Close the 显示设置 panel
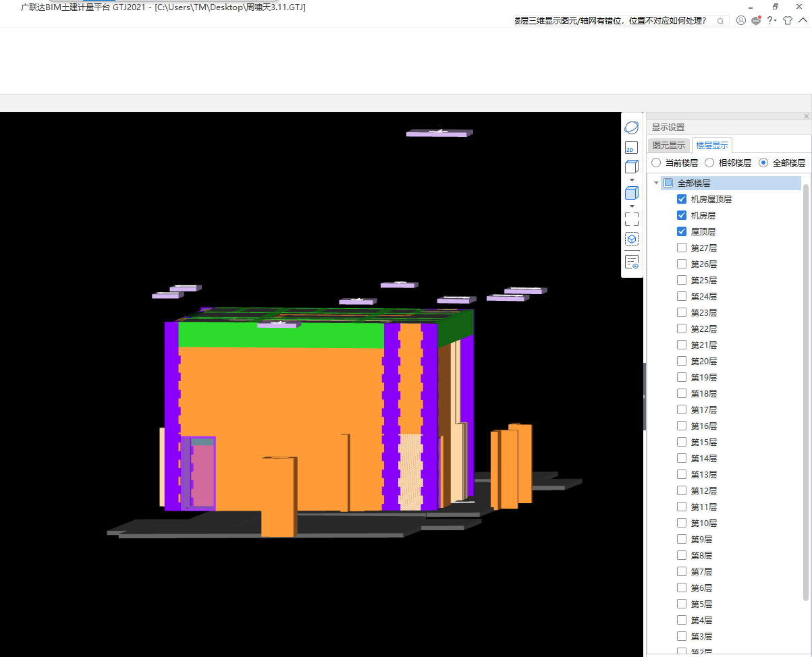Image resolution: width=812 pixels, height=657 pixels. [x=806, y=116]
